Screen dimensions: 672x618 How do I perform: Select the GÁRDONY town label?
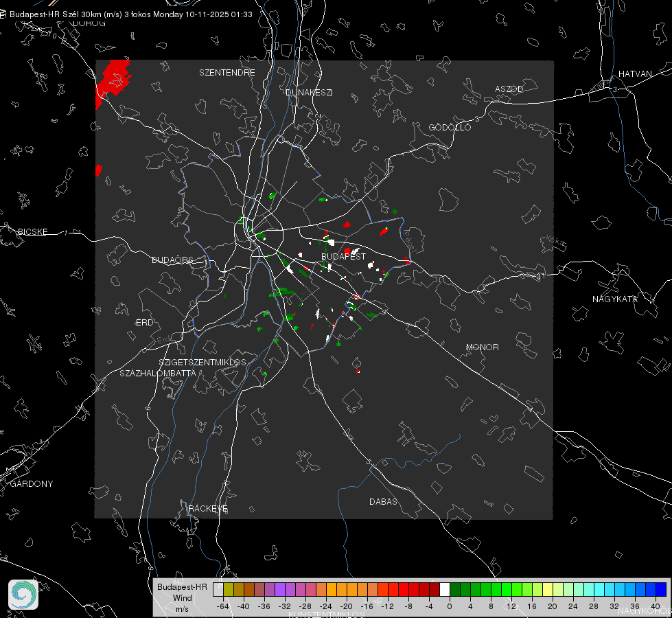tap(31, 484)
